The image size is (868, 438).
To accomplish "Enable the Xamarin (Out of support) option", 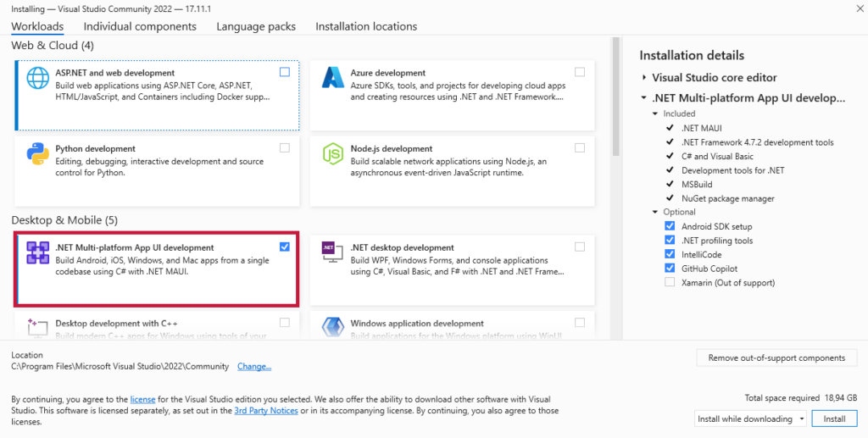I will 670,283.
